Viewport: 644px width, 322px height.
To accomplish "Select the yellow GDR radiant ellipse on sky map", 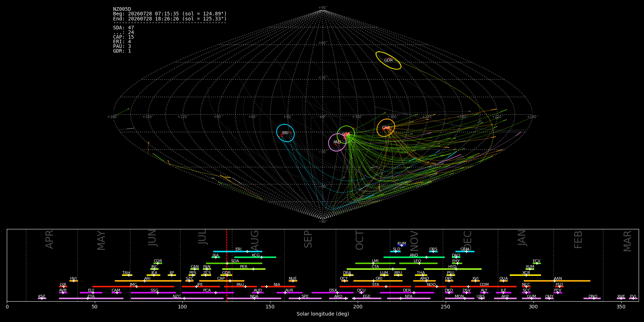I will point(389,60).
